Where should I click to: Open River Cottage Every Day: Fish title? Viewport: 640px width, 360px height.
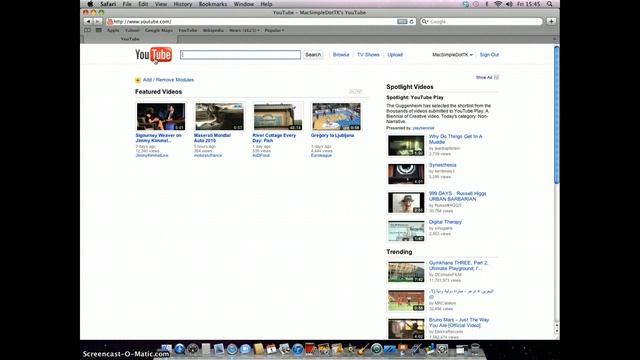pos(274,138)
